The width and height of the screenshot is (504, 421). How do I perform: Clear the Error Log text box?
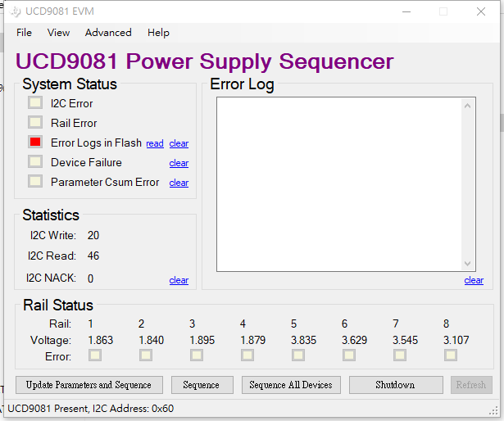tap(474, 280)
